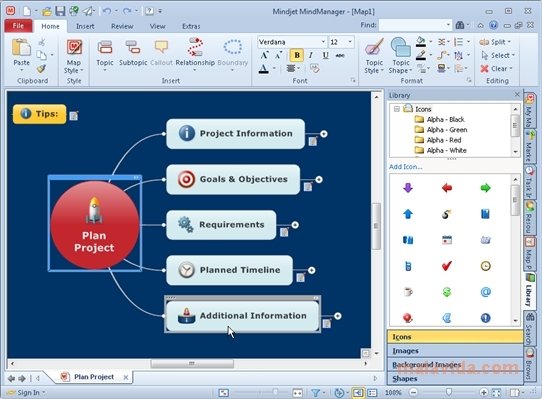This screenshot has height=399, width=542.
Task: Toggle Underline formatting
Action: pyautogui.click(x=325, y=55)
